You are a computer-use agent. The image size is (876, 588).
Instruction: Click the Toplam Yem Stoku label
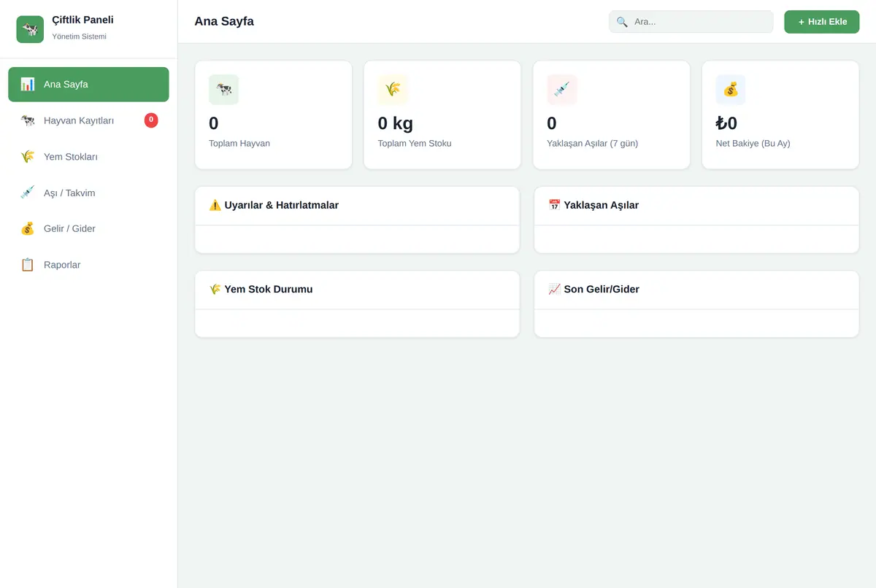(x=415, y=144)
